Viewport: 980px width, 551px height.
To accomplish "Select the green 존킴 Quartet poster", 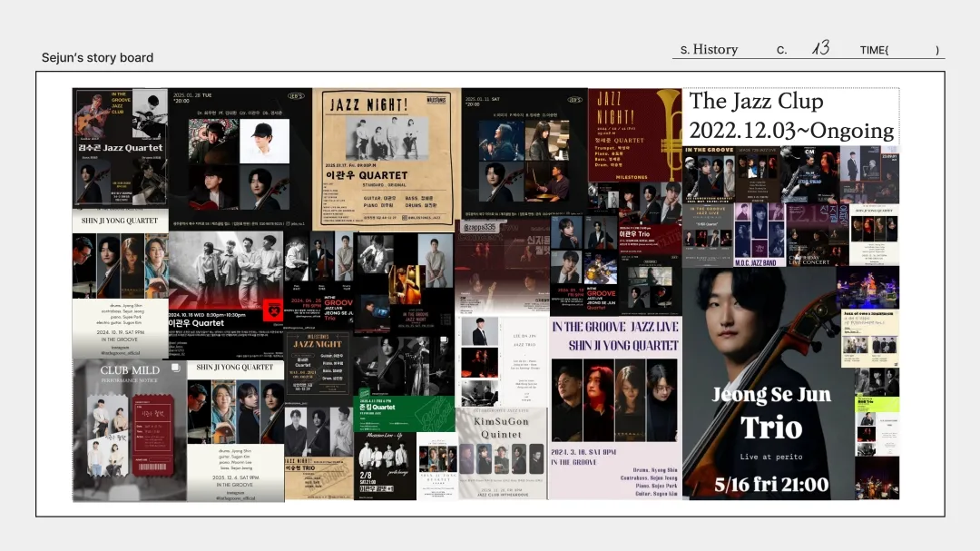I will coord(404,413).
